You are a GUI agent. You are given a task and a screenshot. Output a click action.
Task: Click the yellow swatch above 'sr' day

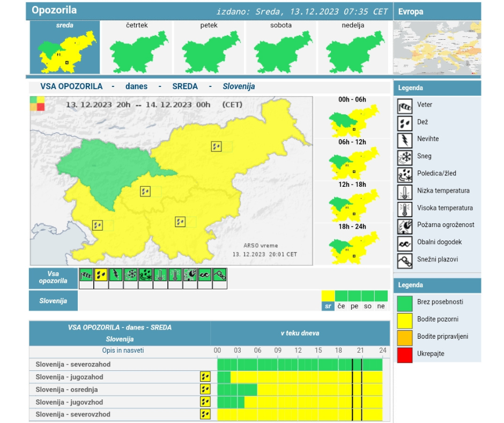tap(328, 296)
